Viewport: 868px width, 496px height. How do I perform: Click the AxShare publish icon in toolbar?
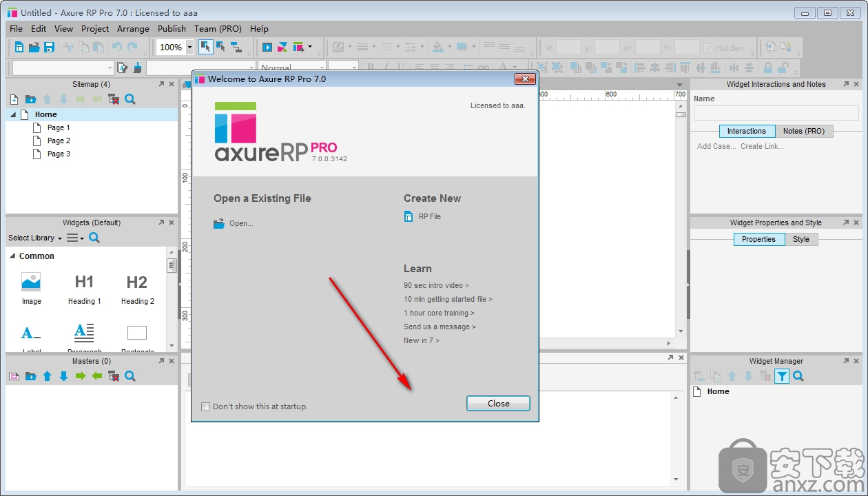coord(282,47)
